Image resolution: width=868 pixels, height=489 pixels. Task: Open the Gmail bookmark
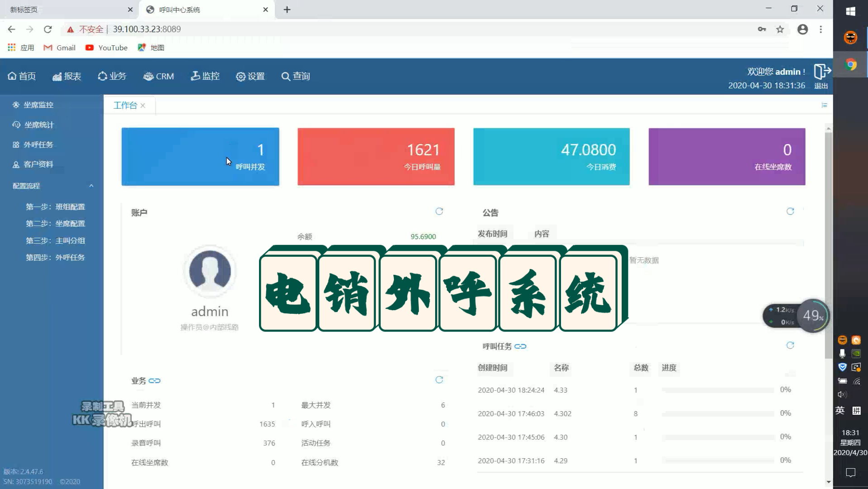click(x=59, y=48)
